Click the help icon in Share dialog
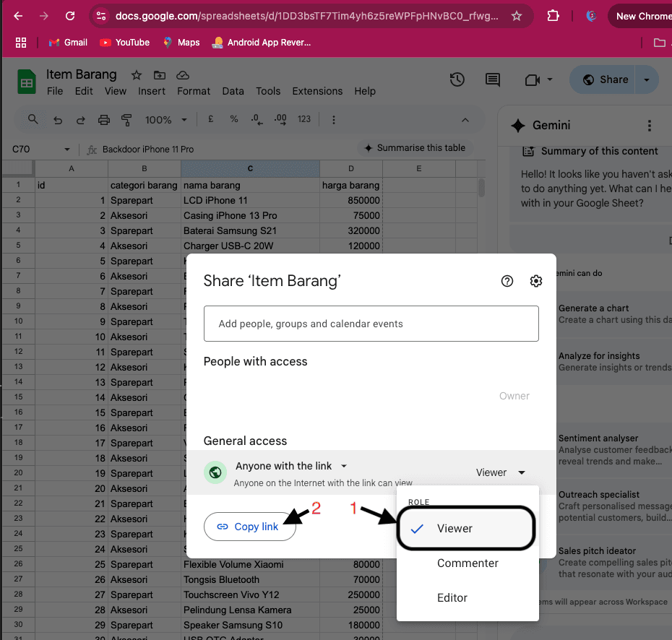Viewport: 672px width, 640px height. pos(507,281)
